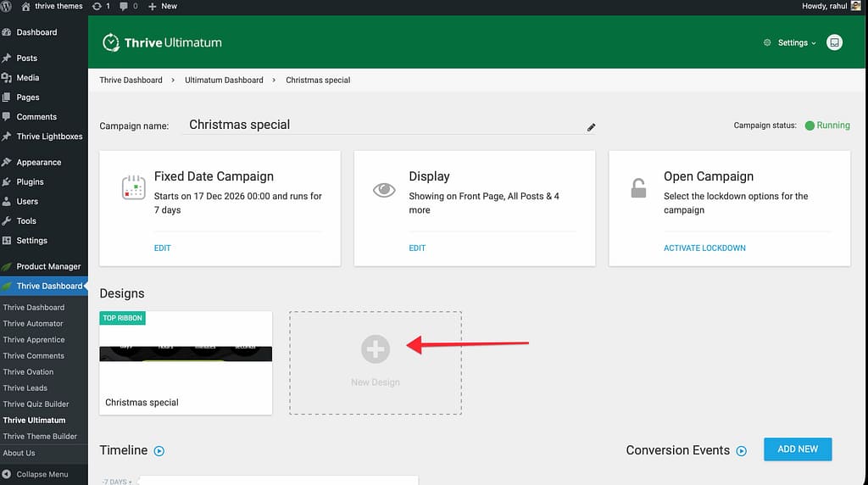
Task: Open Plugins in the sidebar menu
Action: (30, 181)
